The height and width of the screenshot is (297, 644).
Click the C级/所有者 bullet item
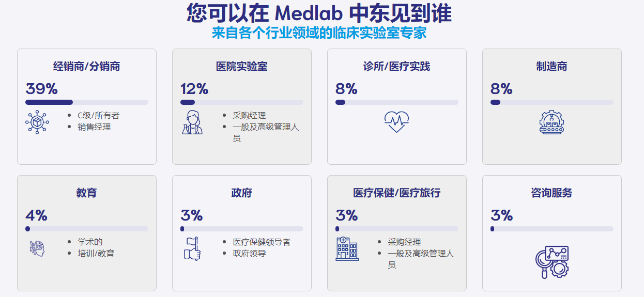pyautogui.click(x=98, y=116)
